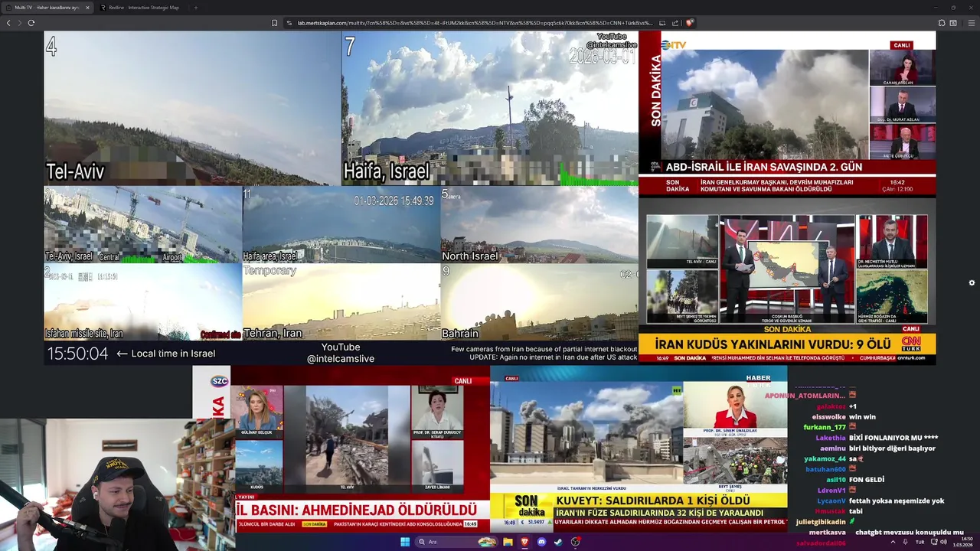Click the North Israel camera feed

pos(539,225)
